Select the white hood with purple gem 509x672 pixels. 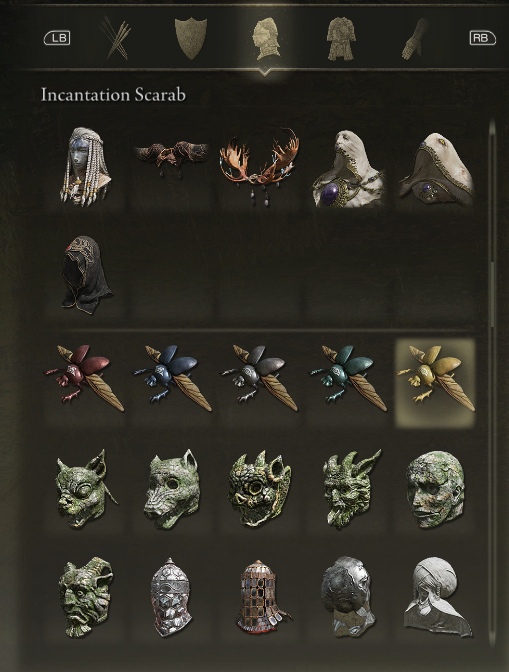click(x=349, y=169)
